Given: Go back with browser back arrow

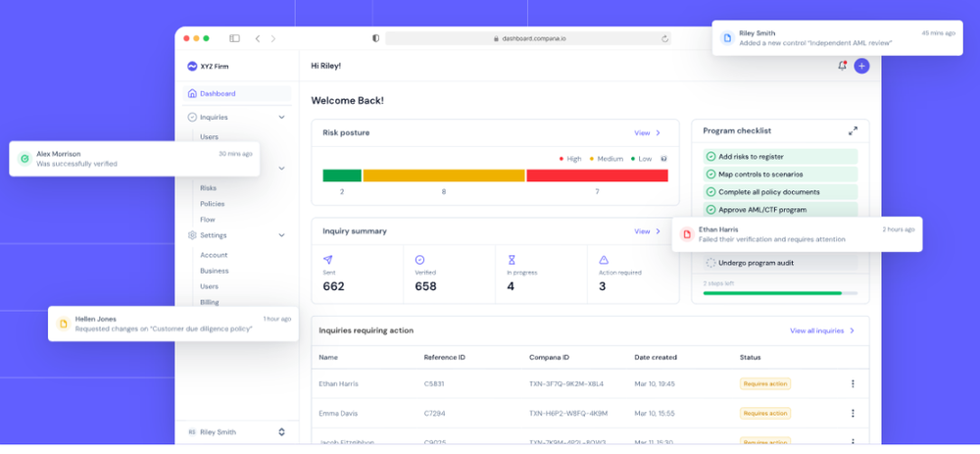Looking at the screenshot, I should 258,39.
